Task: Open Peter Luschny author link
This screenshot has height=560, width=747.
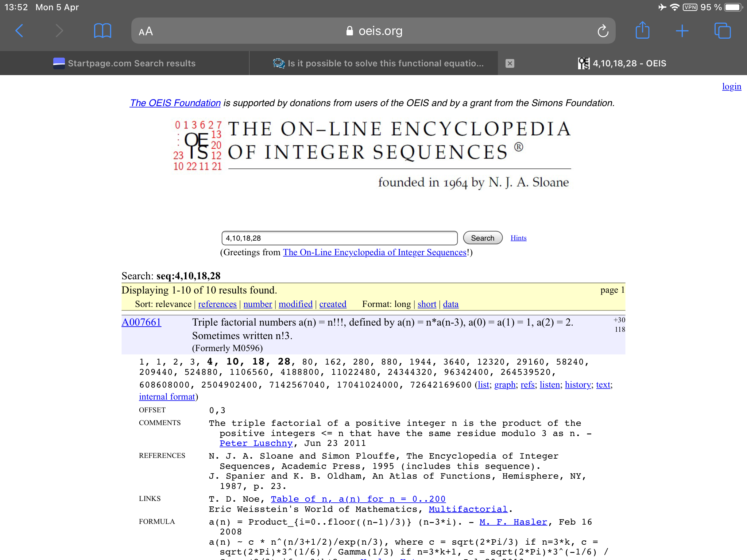Action: click(256, 443)
